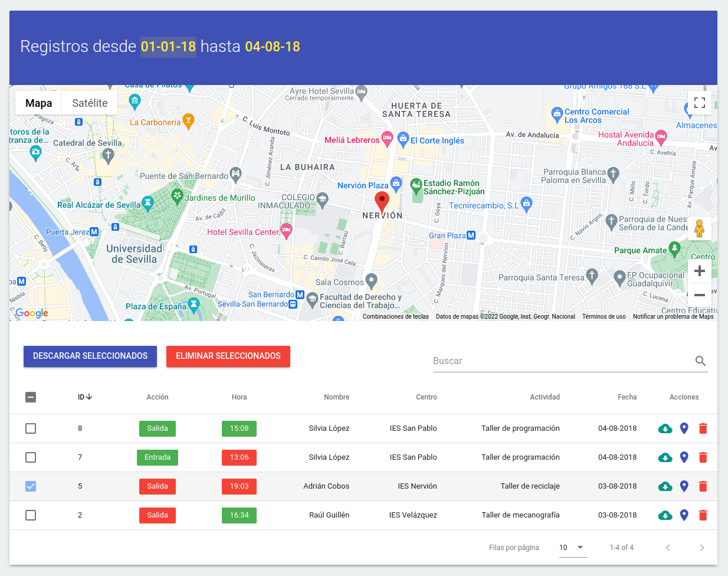Click the red marker at Nervión
The height and width of the screenshot is (576, 728).
(x=382, y=202)
